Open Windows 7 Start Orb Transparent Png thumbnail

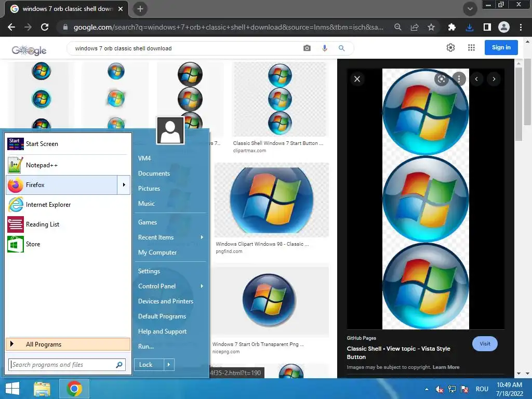point(270,301)
